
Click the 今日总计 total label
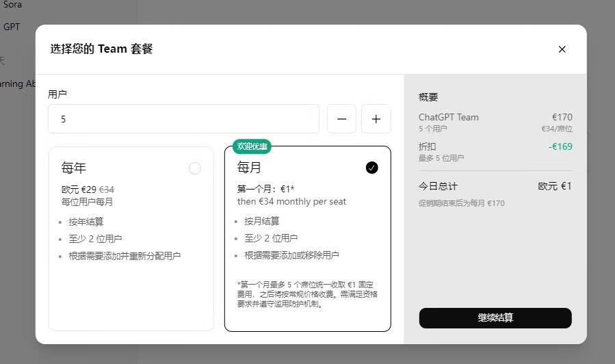438,186
